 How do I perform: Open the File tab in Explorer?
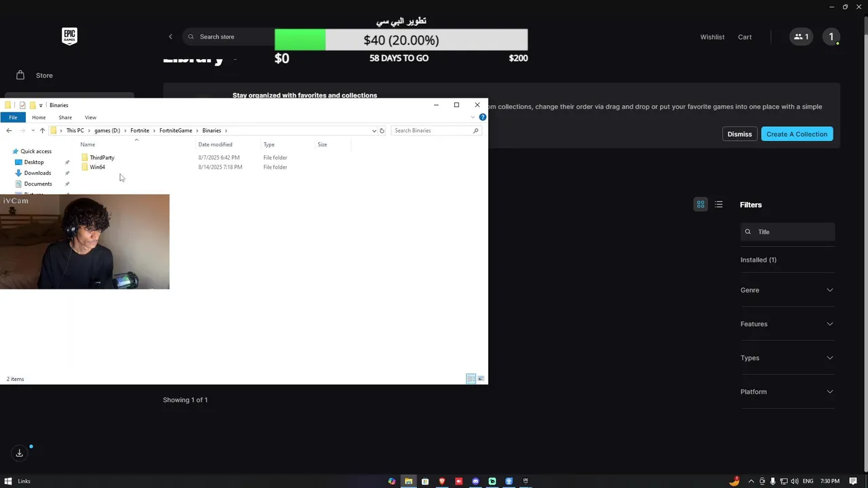(x=13, y=117)
